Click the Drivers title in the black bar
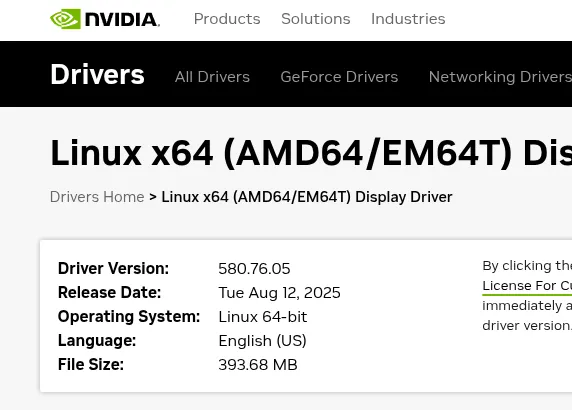 pyautogui.click(x=97, y=74)
